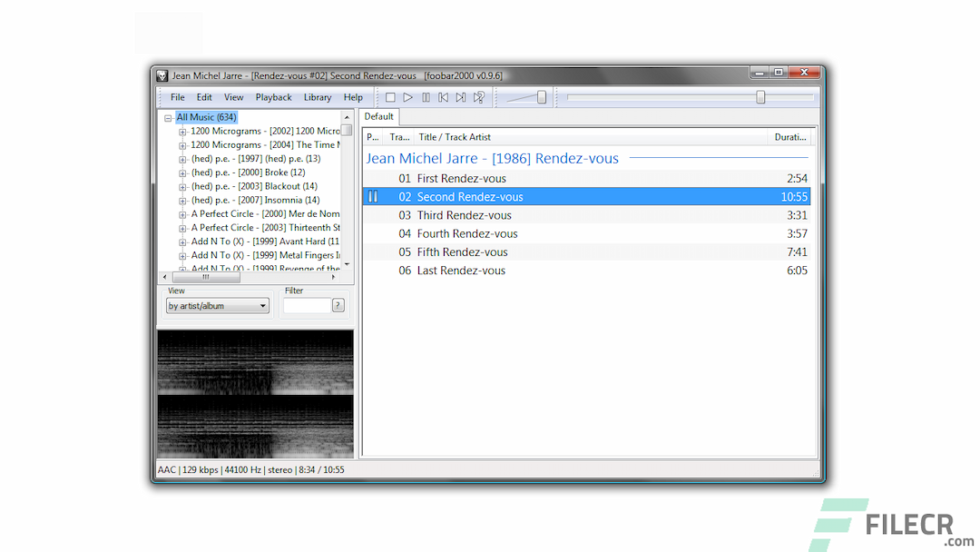Click the Stop playback icon
The width and height of the screenshot is (980, 552).
(390, 97)
